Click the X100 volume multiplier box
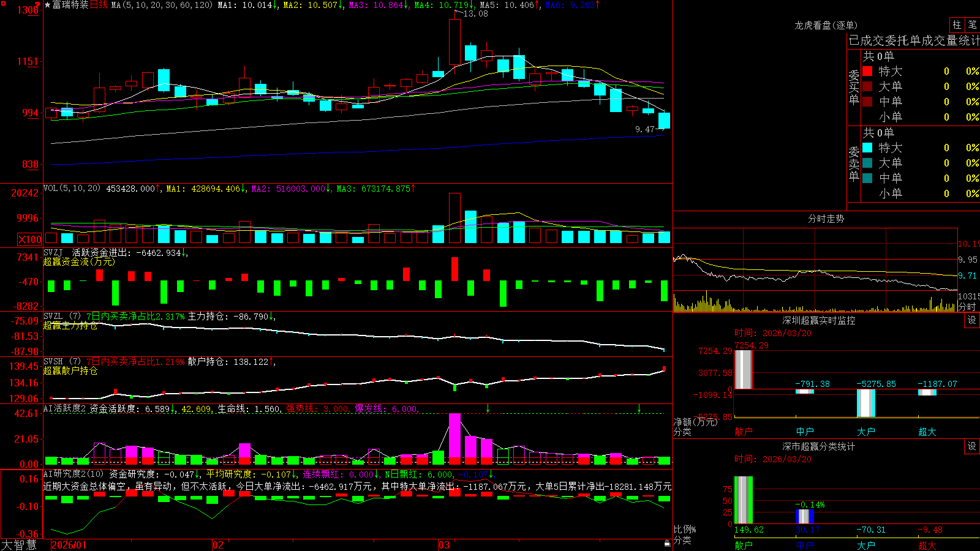This screenshot has width=980, height=551. pyautogui.click(x=30, y=239)
